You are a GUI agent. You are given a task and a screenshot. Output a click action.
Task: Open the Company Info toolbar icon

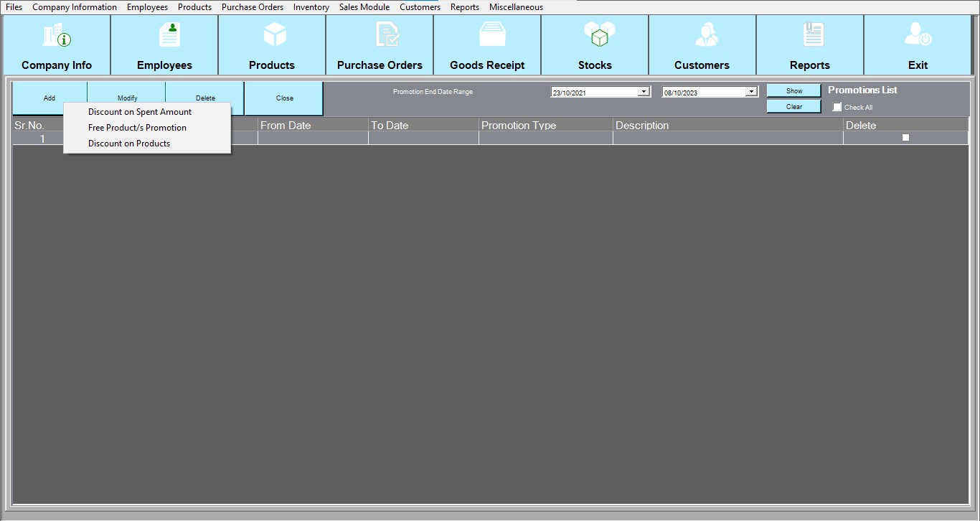(57, 35)
